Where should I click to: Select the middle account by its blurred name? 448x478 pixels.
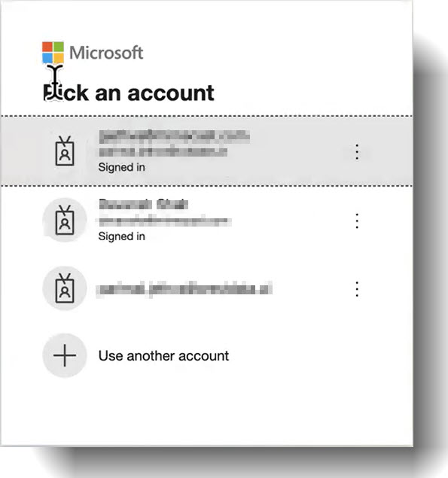click(143, 204)
